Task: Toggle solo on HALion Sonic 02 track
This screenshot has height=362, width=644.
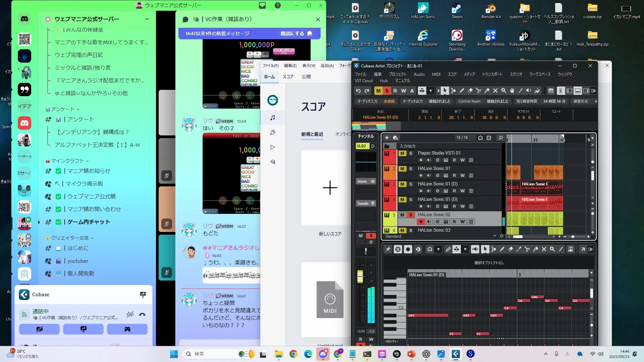Action: [411, 215]
